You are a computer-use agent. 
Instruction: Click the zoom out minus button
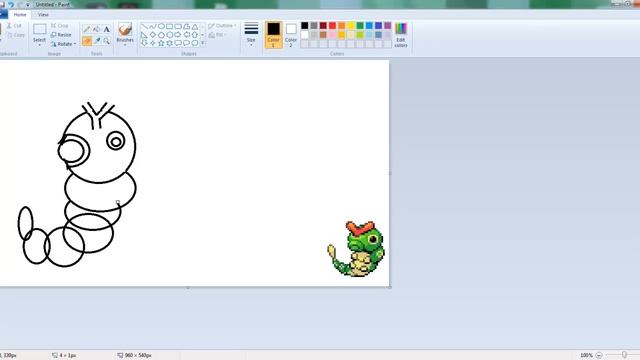(599, 355)
